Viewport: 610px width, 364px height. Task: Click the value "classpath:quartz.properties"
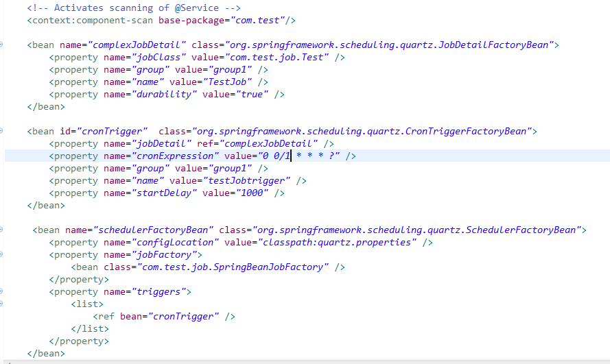[x=337, y=243]
